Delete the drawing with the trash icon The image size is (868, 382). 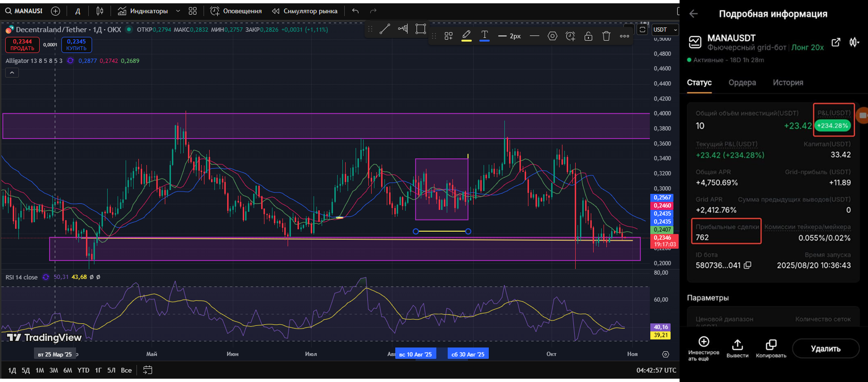pyautogui.click(x=606, y=36)
